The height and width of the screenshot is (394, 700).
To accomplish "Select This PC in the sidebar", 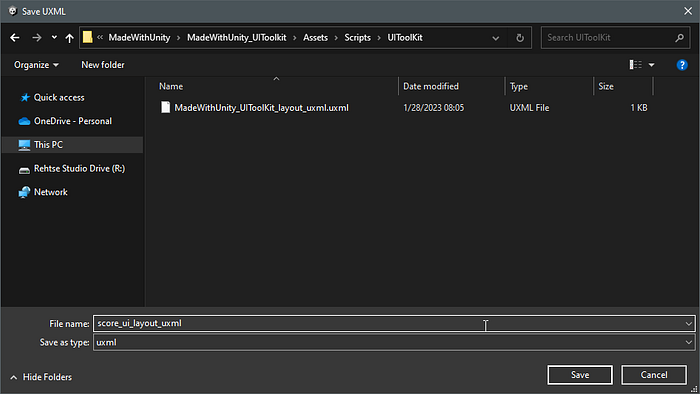I will [x=48, y=145].
